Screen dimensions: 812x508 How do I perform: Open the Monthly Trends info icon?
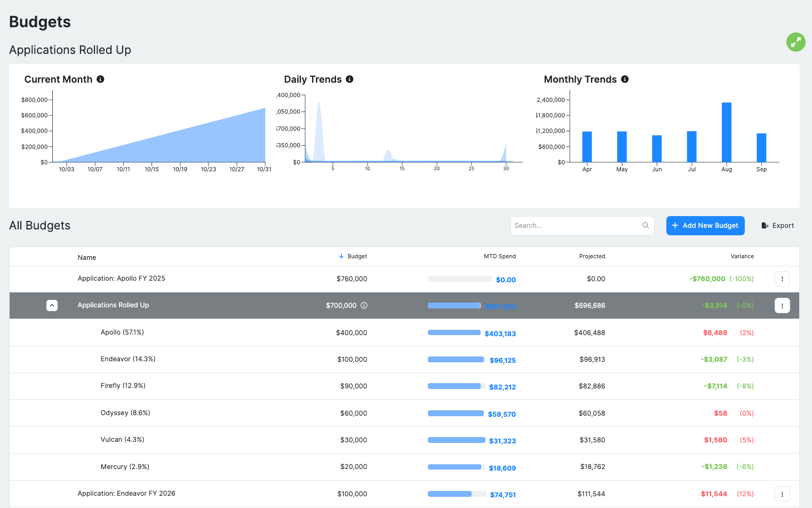pyautogui.click(x=625, y=79)
